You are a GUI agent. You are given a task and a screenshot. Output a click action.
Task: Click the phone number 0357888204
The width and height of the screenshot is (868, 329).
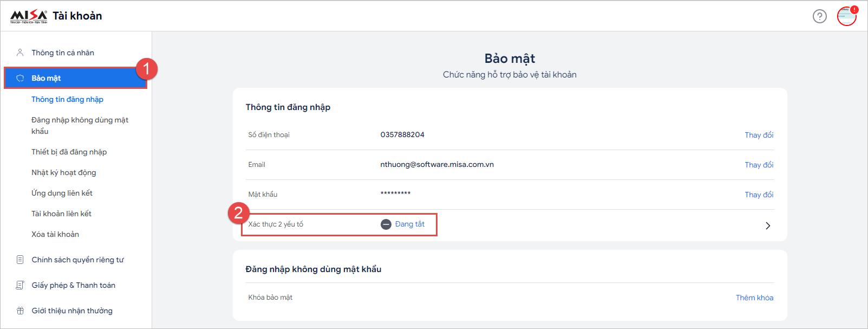[x=402, y=134]
